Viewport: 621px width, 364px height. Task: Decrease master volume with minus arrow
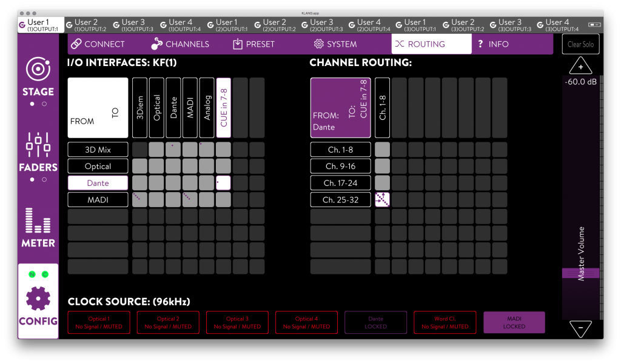point(580,329)
